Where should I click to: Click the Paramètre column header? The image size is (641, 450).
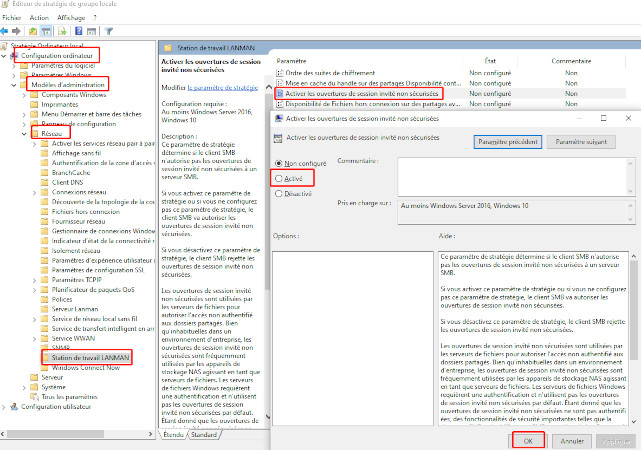(x=291, y=61)
